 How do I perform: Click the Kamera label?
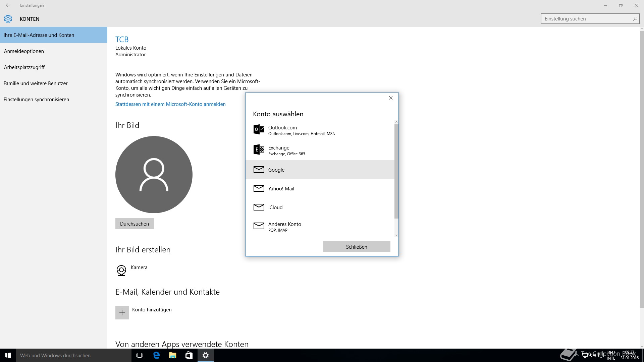[x=139, y=267]
